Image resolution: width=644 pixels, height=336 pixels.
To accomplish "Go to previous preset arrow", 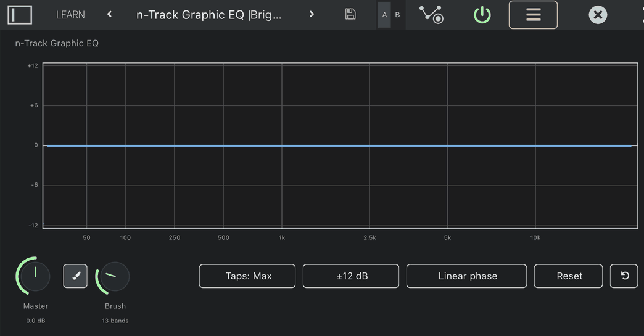I will 109,14.
